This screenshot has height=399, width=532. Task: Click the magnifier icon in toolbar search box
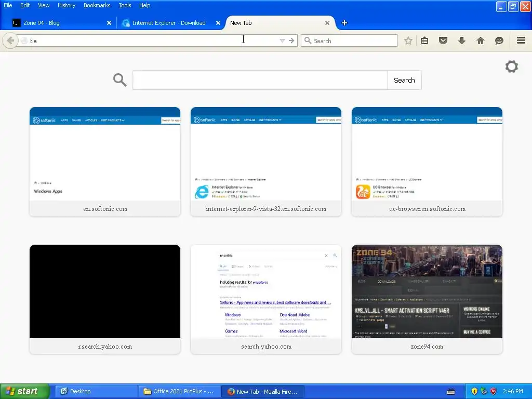point(308,41)
